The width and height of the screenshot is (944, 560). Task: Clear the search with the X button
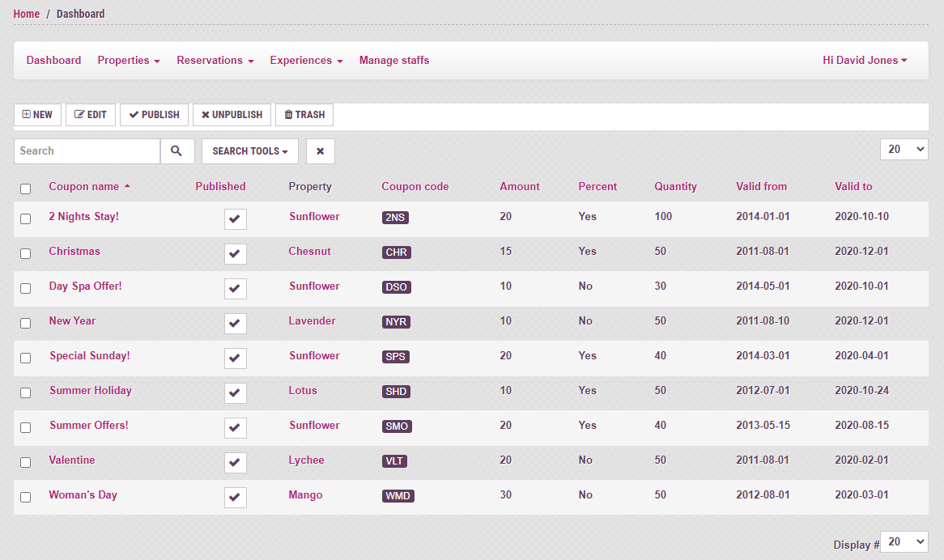point(320,151)
